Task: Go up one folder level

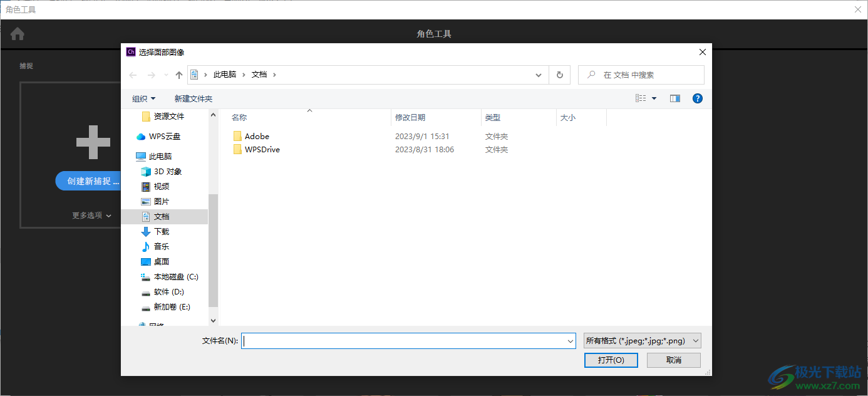Action: [179, 75]
